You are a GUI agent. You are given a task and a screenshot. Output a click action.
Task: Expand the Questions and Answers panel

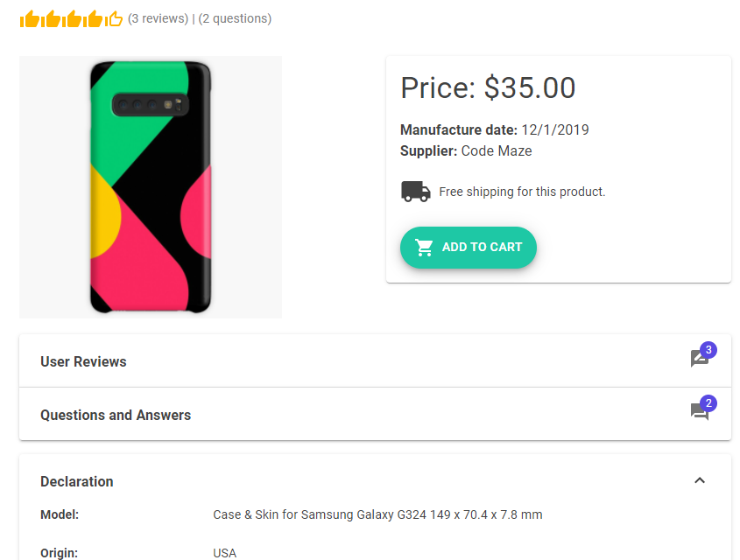[x=116, y=415]
